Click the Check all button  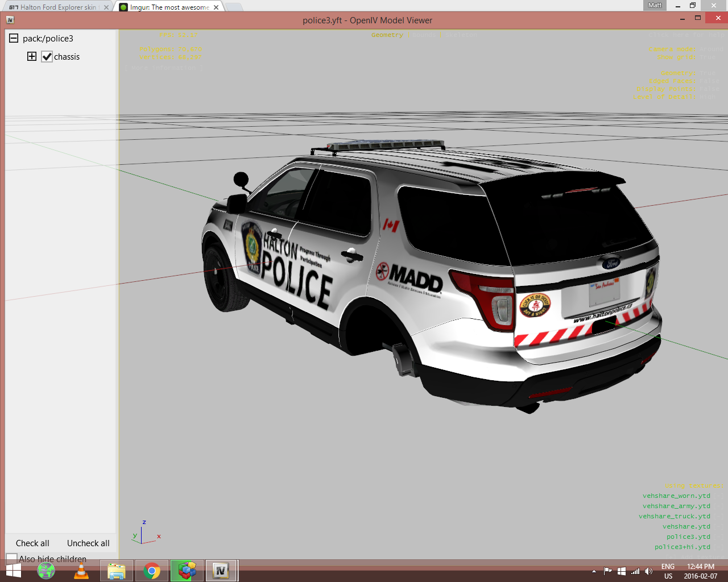pyautogui.click(x=32, y=543)
